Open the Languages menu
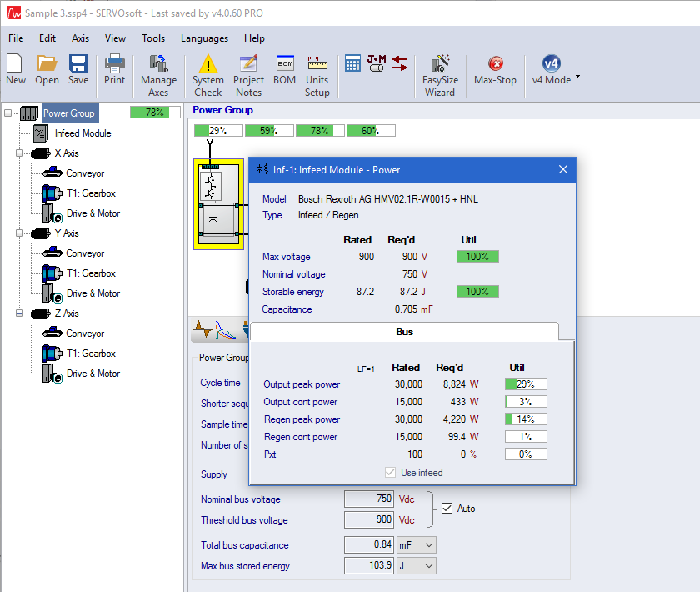The height and width of the screenshot is (592, 700). [x=204, y=38]
